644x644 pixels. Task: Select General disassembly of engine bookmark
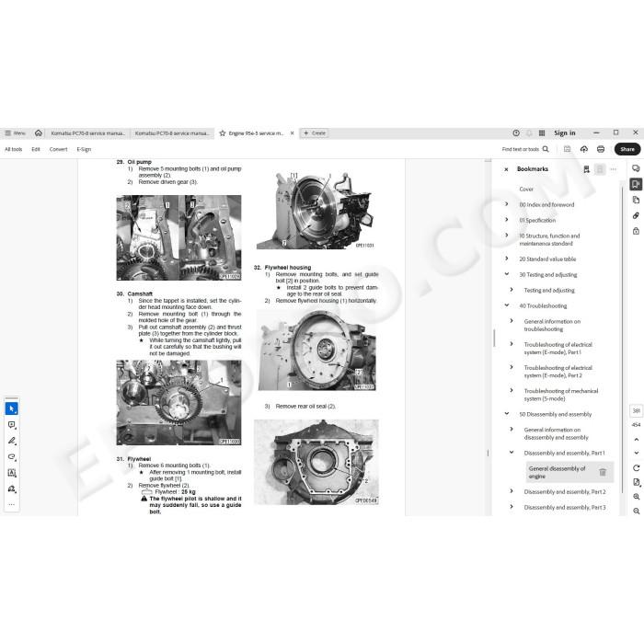pyautogui.click(x=557, y=472)
